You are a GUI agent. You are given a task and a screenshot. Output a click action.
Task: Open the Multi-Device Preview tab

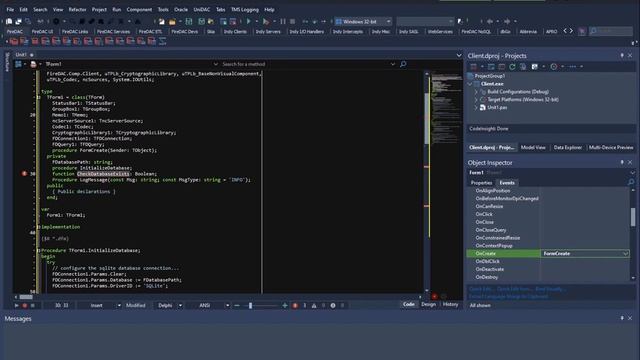(611, 147)
